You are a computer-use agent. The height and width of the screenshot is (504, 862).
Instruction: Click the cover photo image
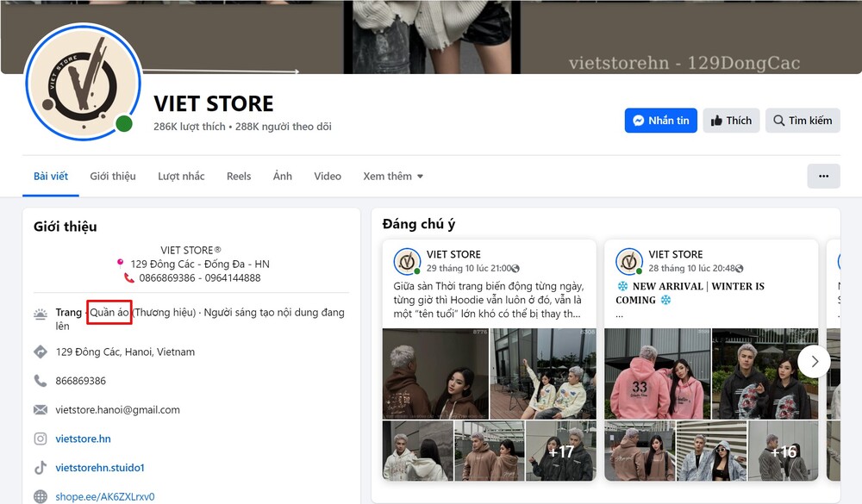coord(431,36)
